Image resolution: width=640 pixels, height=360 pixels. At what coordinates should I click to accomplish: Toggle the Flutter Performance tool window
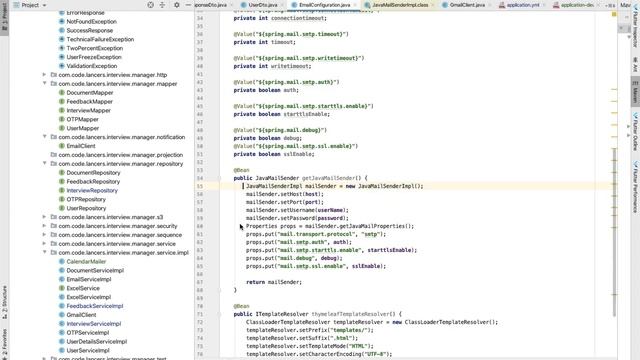point(635,187)
